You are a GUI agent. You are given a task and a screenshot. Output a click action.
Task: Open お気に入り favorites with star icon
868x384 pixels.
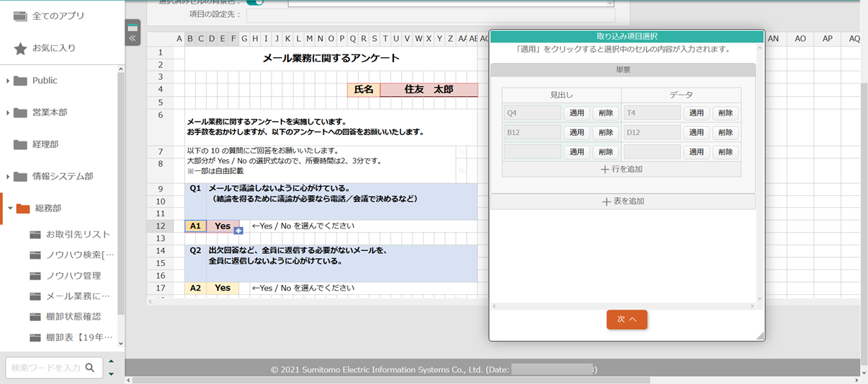click(x=54, y=48)
